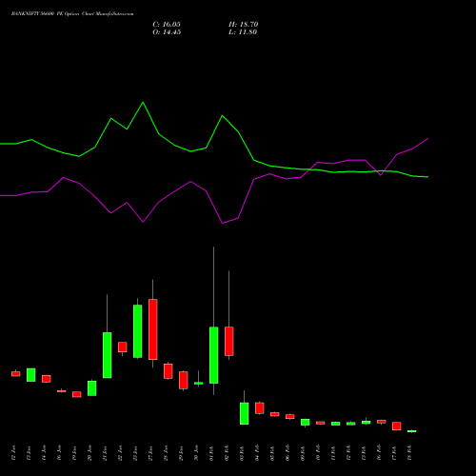Click the red candle above 17 Feb
Image resolution: width=476 pixels, height=476 pixels.
397,426
